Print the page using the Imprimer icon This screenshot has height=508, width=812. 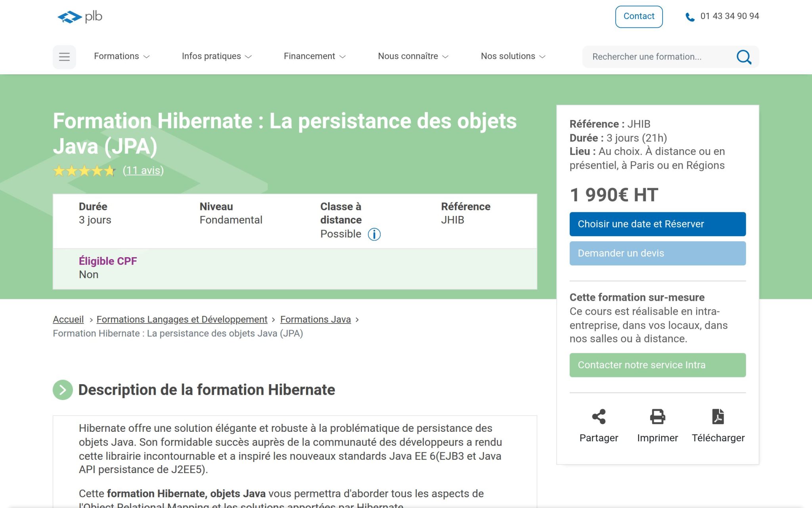pyautogui.click(x=657, y=417)
